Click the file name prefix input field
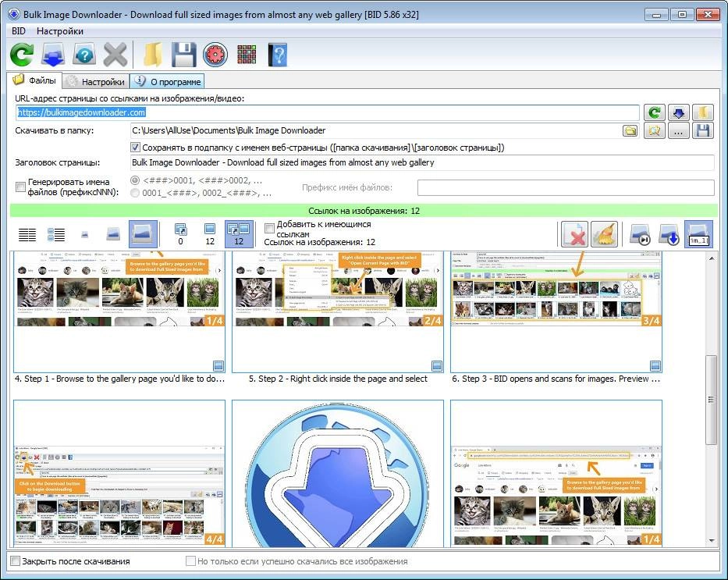Screen dimensions: 728x580 [x=566, y=187]
